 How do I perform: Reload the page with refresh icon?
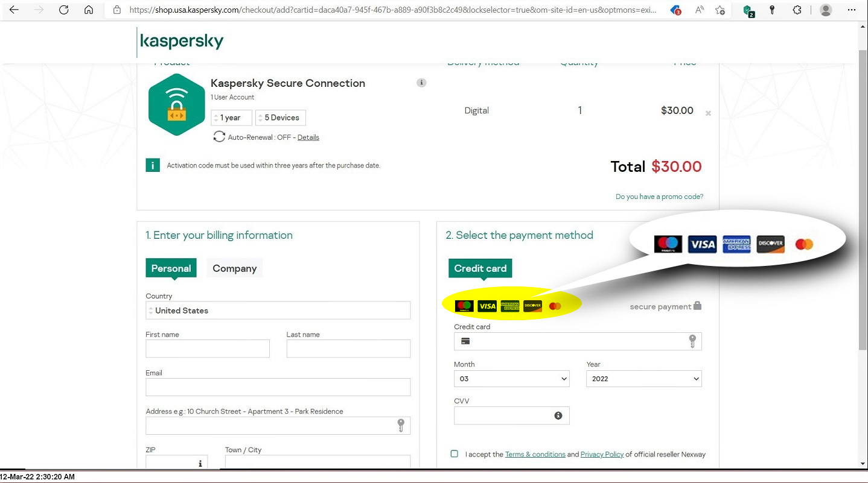[x=63, y=10]
